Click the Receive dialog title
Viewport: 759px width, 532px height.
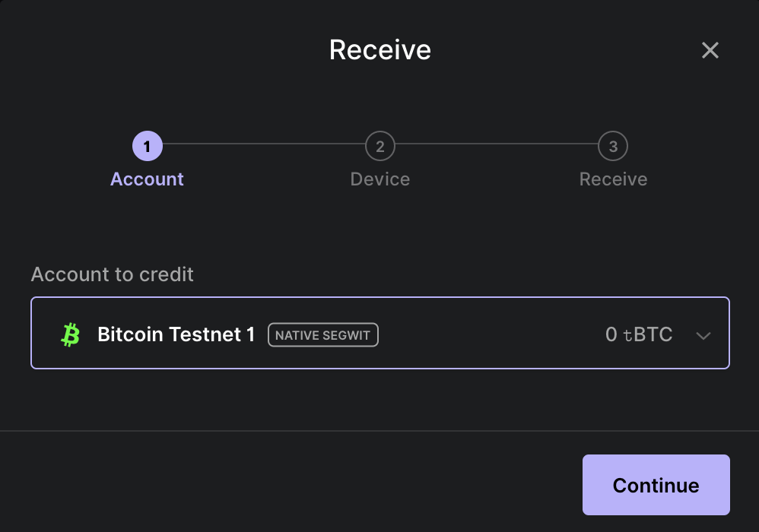pyautogui.click(x=379, y=49)
